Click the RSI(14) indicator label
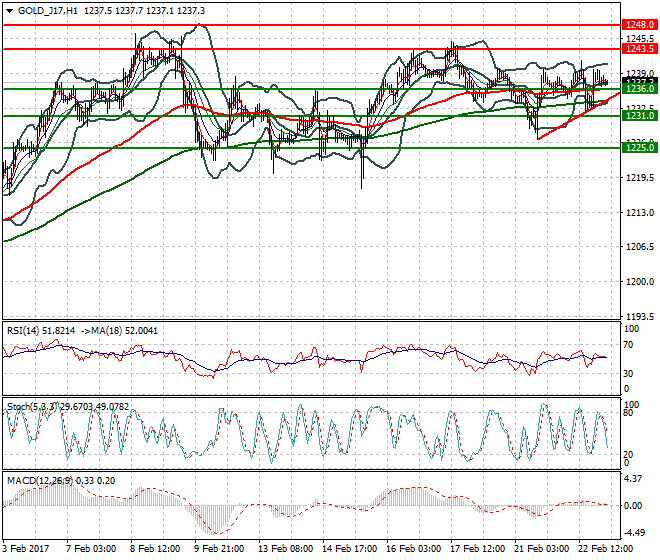The width and height of the screenshot is (660, 560). pos(23,331)
